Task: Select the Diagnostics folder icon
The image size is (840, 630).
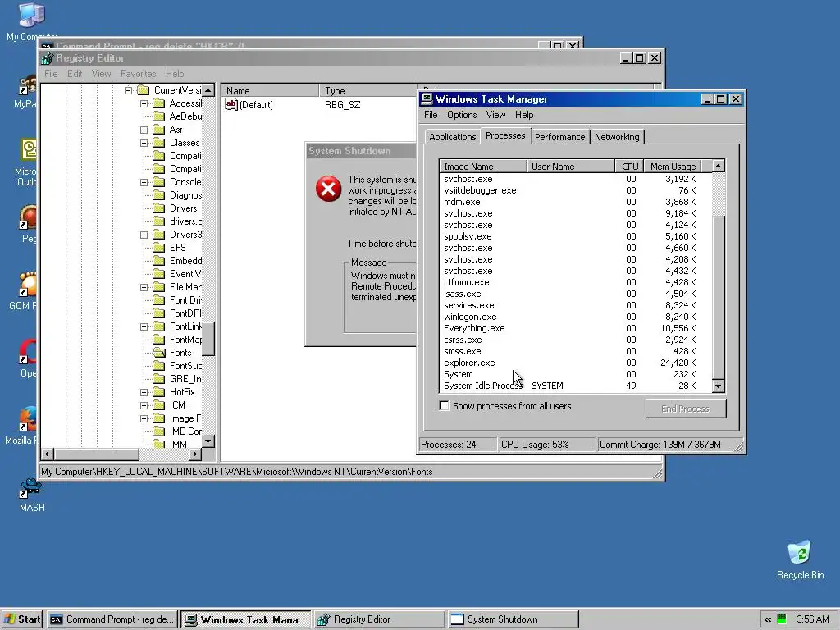Action: click(158, 195)
